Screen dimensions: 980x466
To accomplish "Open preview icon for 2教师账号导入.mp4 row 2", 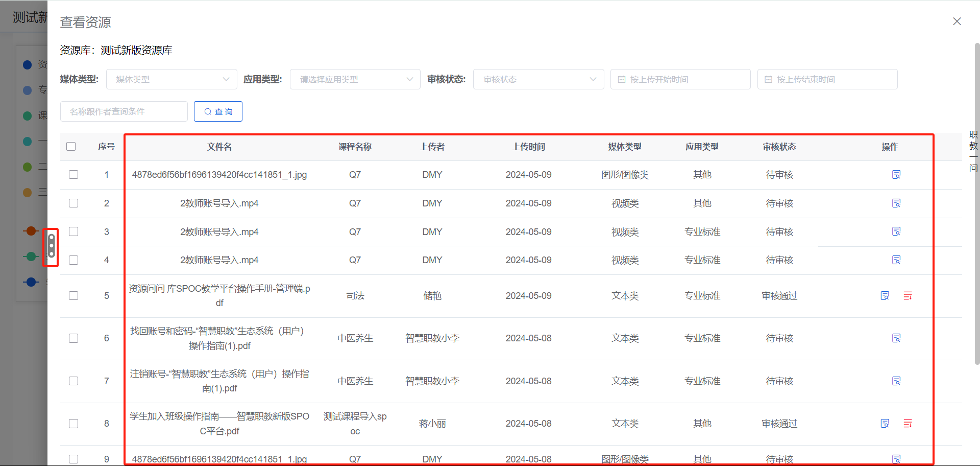I will coord(897,203).
